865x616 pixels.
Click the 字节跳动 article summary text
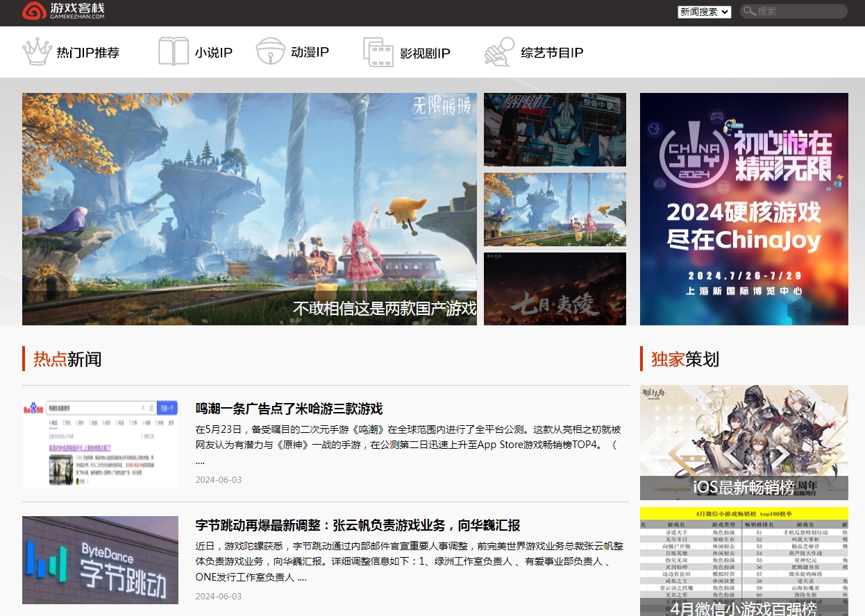[410, 562]
